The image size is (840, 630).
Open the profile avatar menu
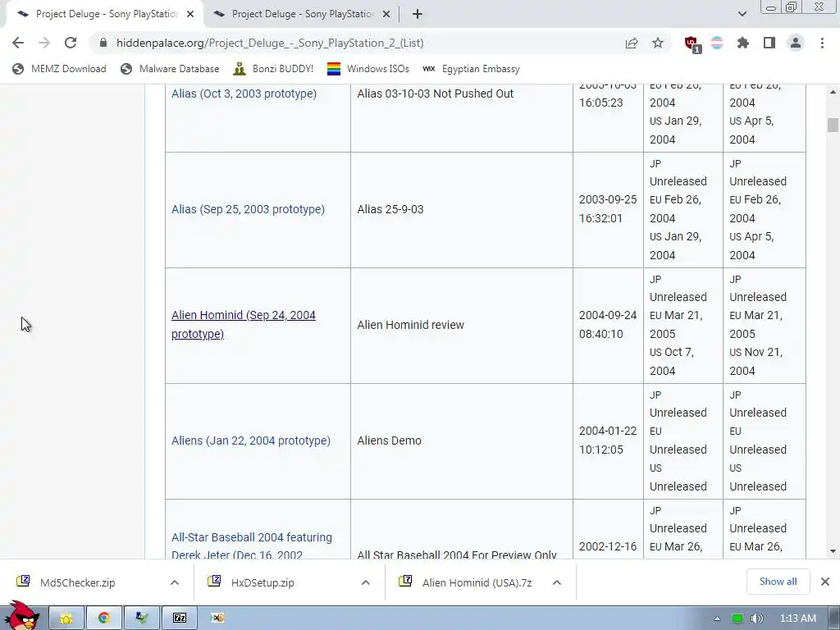[x=796, y=43]
